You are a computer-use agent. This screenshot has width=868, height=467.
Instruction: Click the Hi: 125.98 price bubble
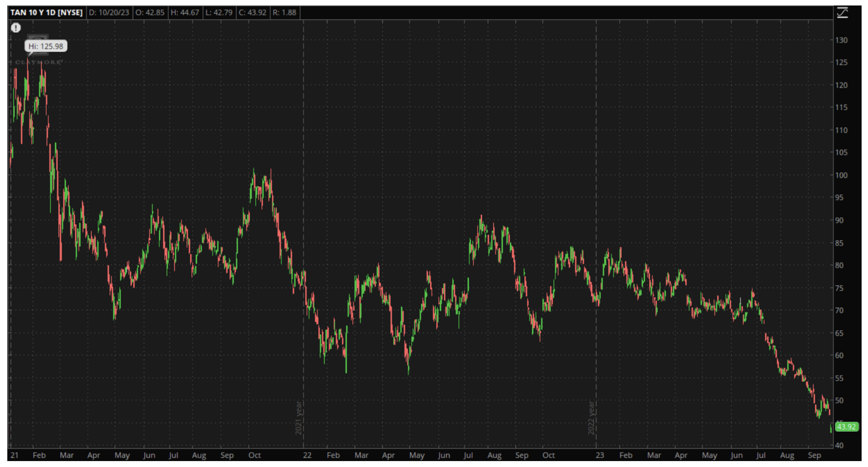(46, 46)
